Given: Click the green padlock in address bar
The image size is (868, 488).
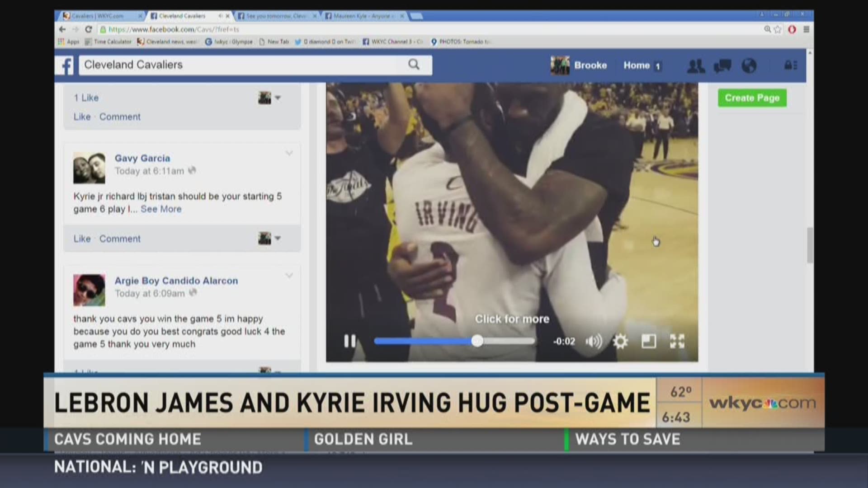Looking at the screenshot, I should pyautogui.click(x=103, y=29).
